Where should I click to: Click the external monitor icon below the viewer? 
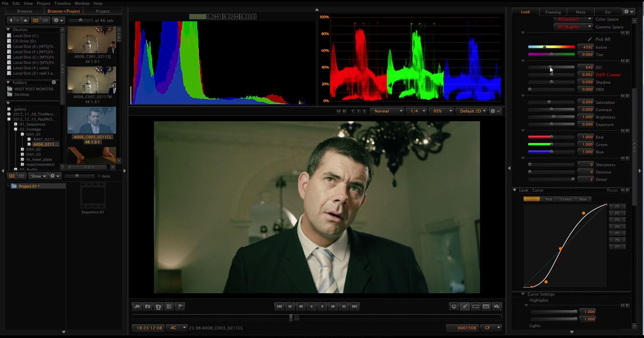454,306
